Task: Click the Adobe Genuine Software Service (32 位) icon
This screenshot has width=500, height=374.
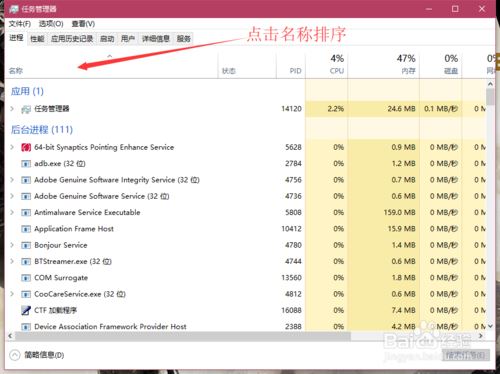Action: pyautogui.click(x=26, y=196)
